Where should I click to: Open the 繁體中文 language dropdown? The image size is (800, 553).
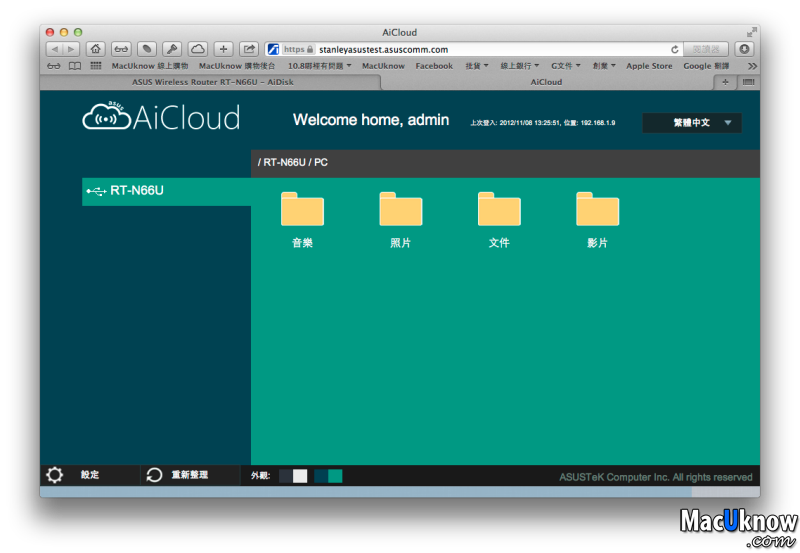tap(692, 123)
